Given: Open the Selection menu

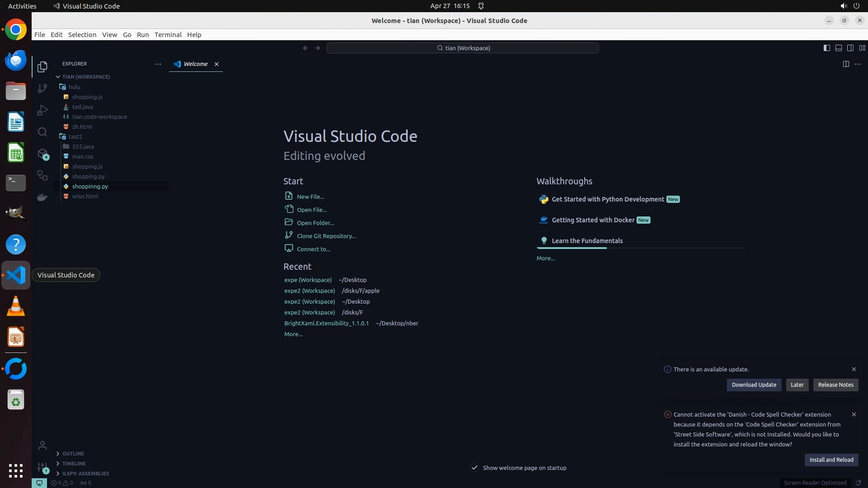Looking at the screenshot, I should click(x=82, y=35).
